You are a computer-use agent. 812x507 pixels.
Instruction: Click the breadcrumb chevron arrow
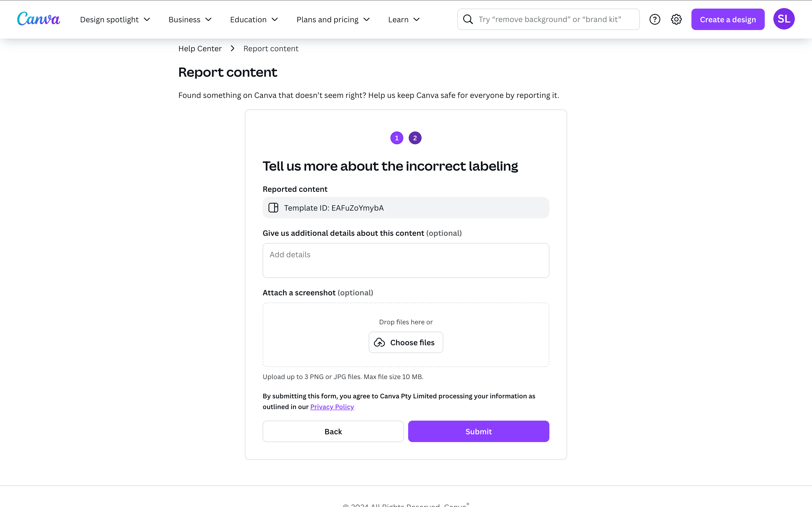pos(233,49)
